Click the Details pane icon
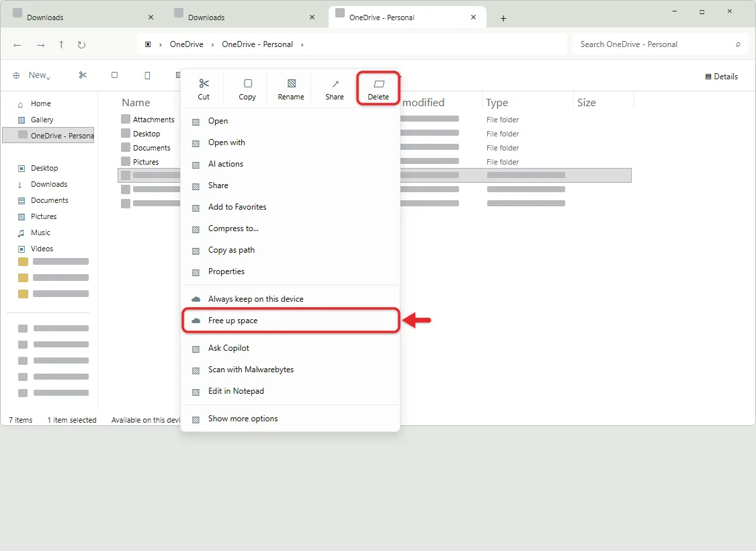756x551 pixels. click(x=708, y=76)
